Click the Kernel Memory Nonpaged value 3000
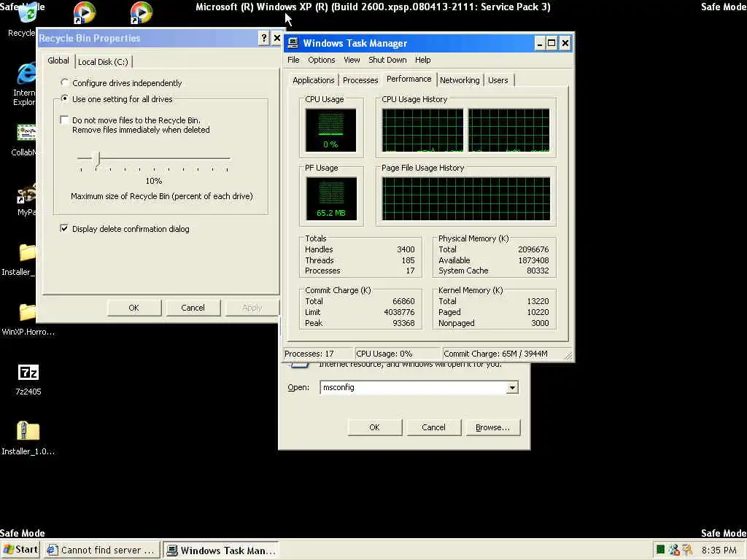 (x=540, y=323)
